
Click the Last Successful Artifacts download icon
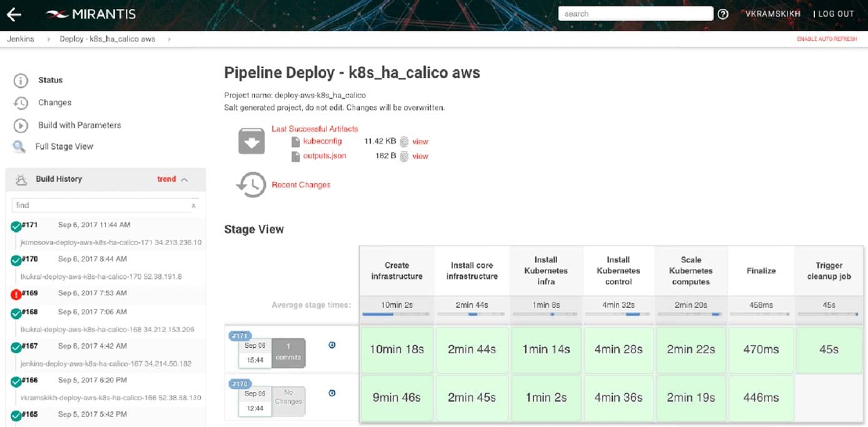pyautogui.click(x=251, y=141)
